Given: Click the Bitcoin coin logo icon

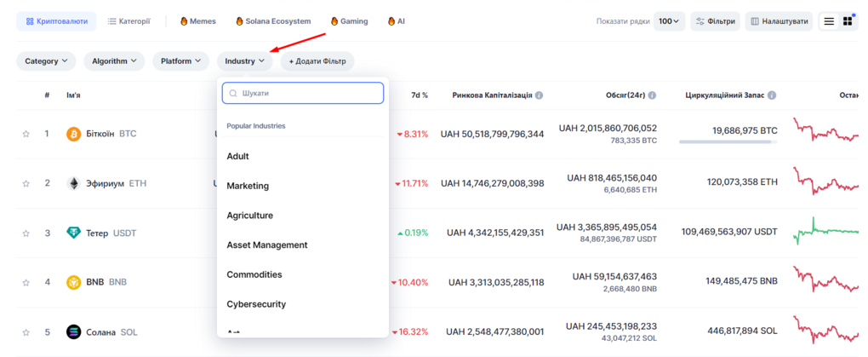Looking at the screenshot, I should [74, 134].
